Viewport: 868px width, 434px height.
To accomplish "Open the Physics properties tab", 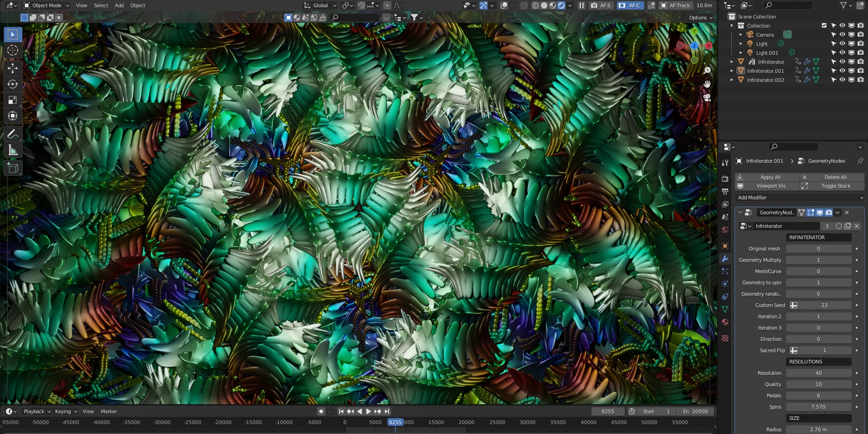I will pos(725,284).
